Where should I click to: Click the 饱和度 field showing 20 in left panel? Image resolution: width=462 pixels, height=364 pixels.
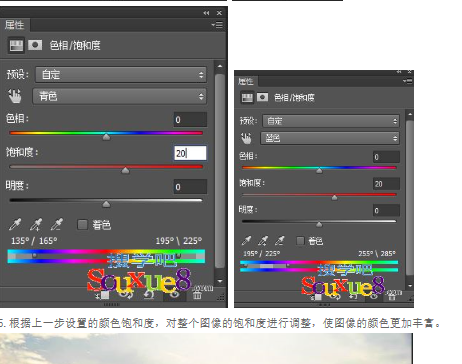[x=190, y=153]
